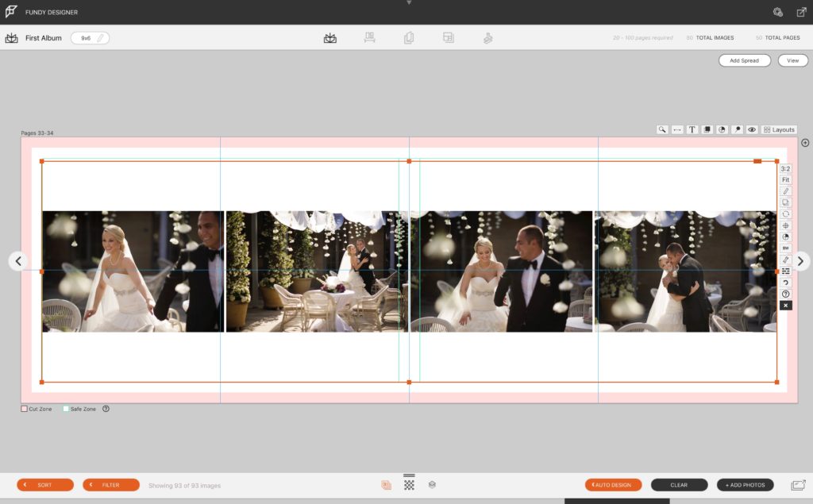
Task: Set the 3:2 aspect ratio option
Action: [x=785, y=168]
